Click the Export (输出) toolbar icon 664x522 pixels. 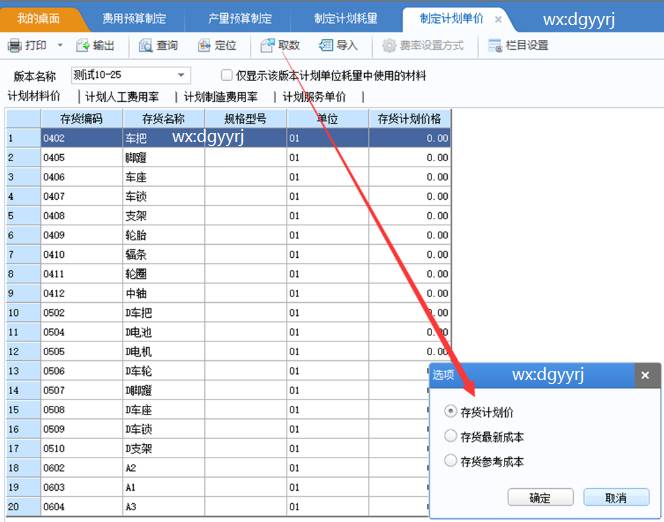coord(84,46)
